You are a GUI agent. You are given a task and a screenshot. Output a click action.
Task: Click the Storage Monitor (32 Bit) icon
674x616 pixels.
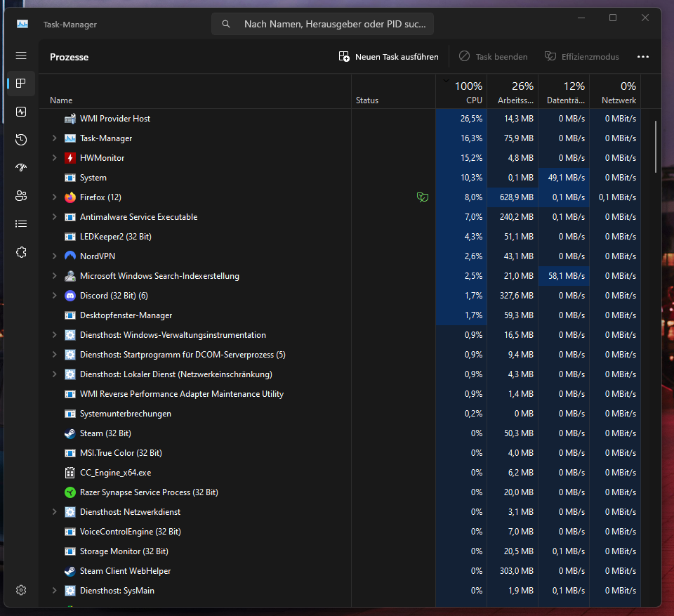pos(70,551)
